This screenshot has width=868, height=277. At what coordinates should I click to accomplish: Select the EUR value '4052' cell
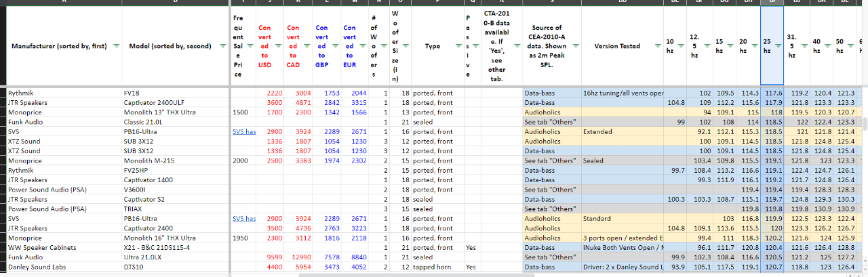tap(356, 268)
